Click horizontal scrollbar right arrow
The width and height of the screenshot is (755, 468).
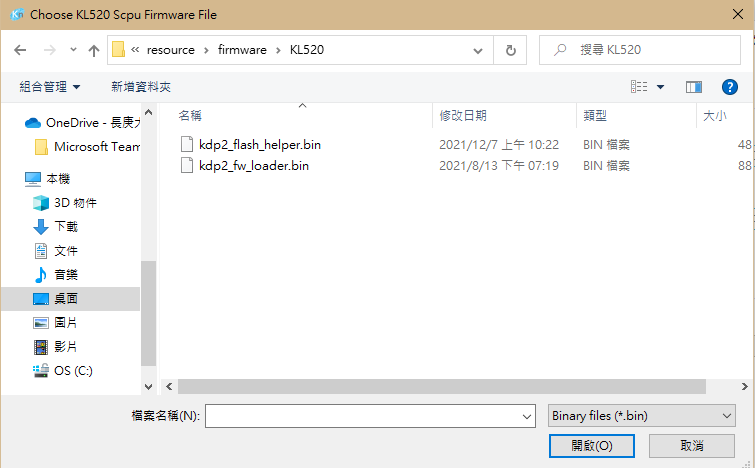point(744,386)
